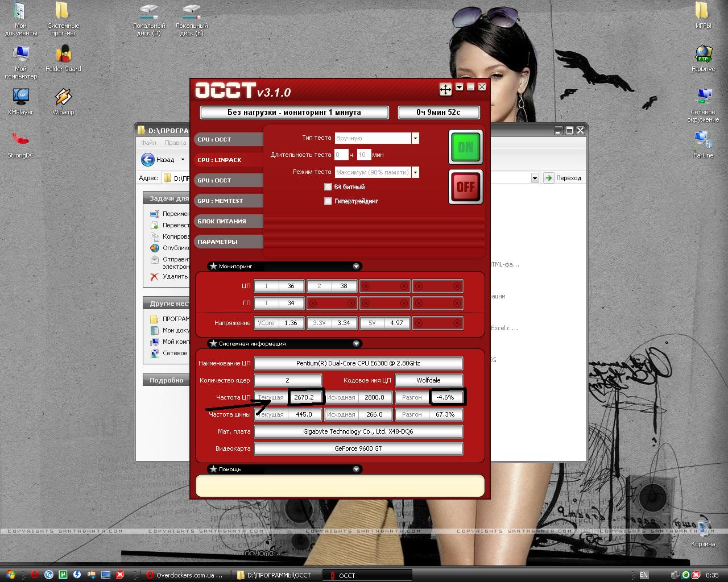
Task: Open the Корзина recycle bin
Action: pos(703,534)
